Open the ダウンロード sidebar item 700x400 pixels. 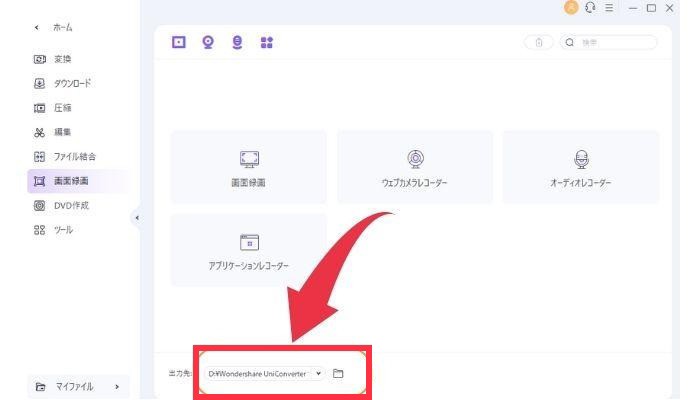pos(72,83)
